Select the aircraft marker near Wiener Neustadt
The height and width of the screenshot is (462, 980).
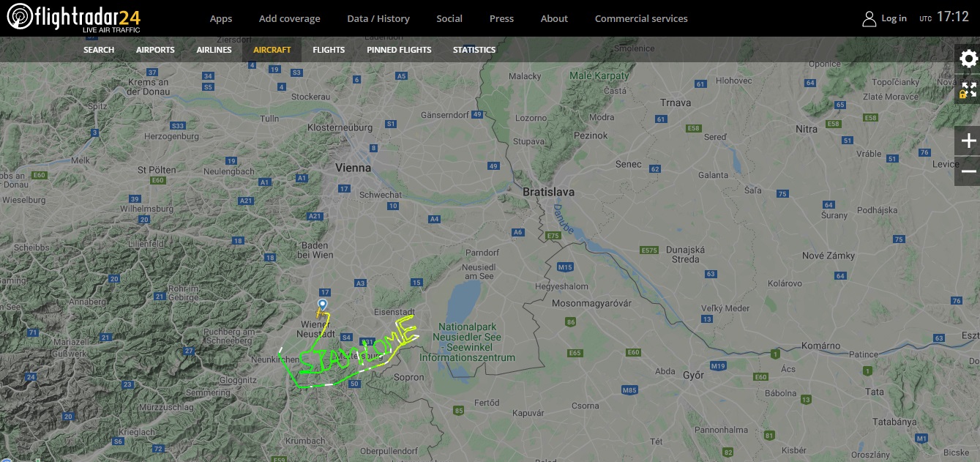tap(323, 305)
